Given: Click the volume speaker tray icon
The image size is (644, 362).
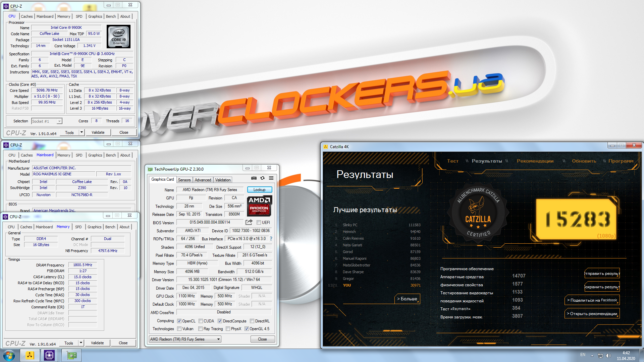Looking at the screenshot, I should (608, 356).
